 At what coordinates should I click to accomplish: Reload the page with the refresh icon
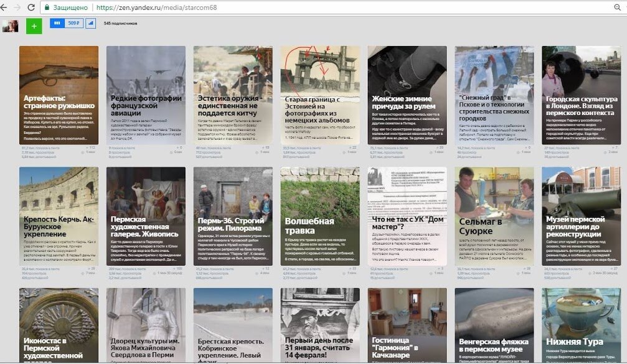31,7
